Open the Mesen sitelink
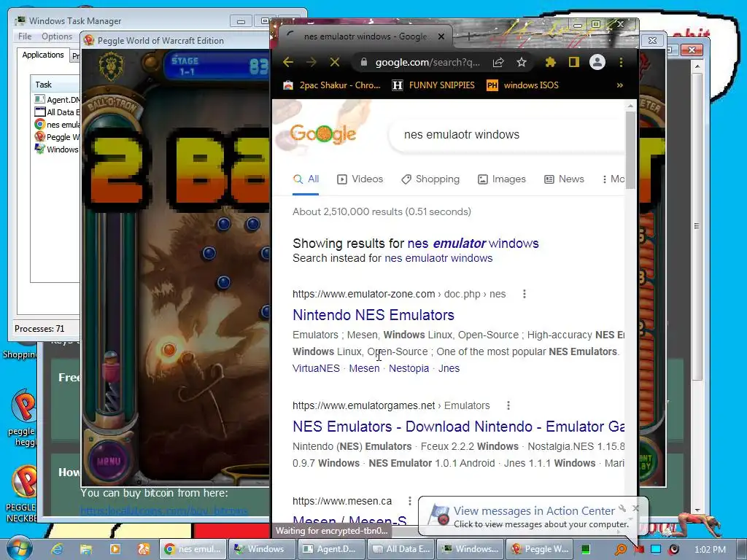The image size is (747, 560). click(x=365, y=368)
